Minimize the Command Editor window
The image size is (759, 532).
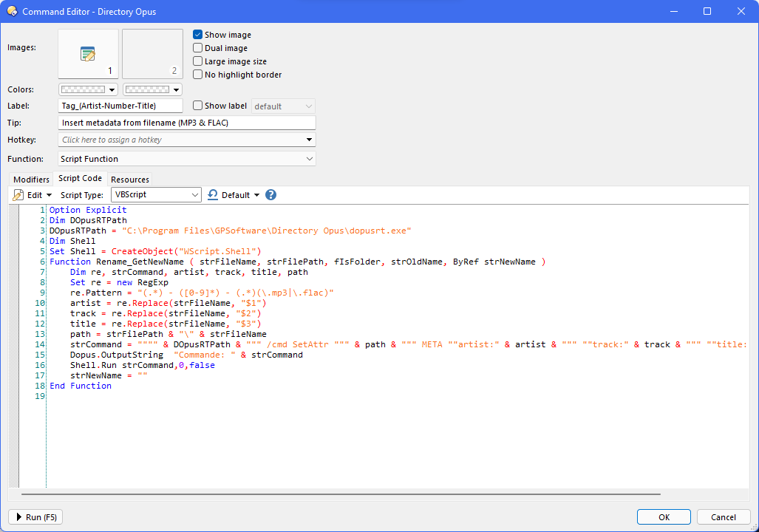pyautogui.click(x=674, y=11)
